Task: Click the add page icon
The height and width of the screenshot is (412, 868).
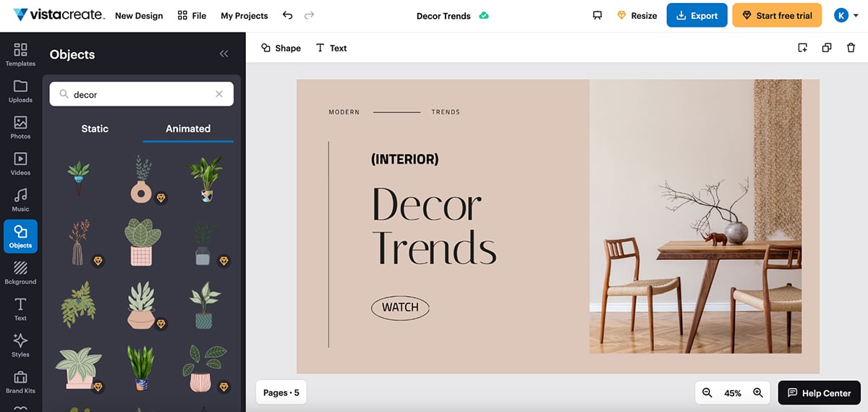Action: coord(802,48)
